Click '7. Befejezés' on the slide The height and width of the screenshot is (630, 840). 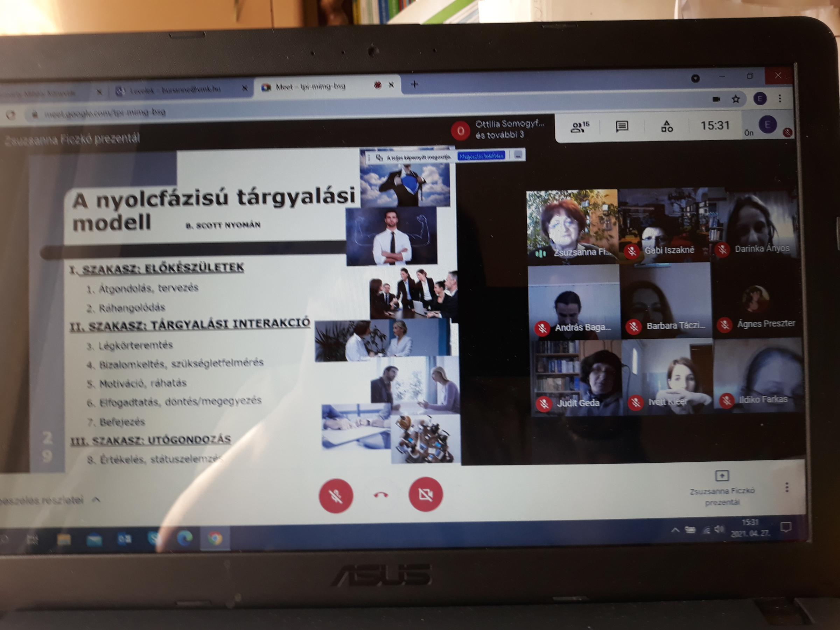click(116, 422)
